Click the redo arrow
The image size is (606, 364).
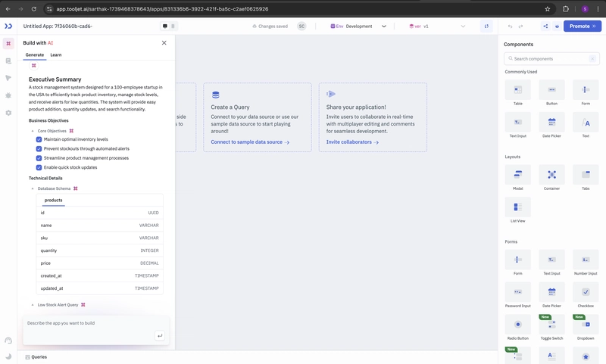click(x=520, y=26)
